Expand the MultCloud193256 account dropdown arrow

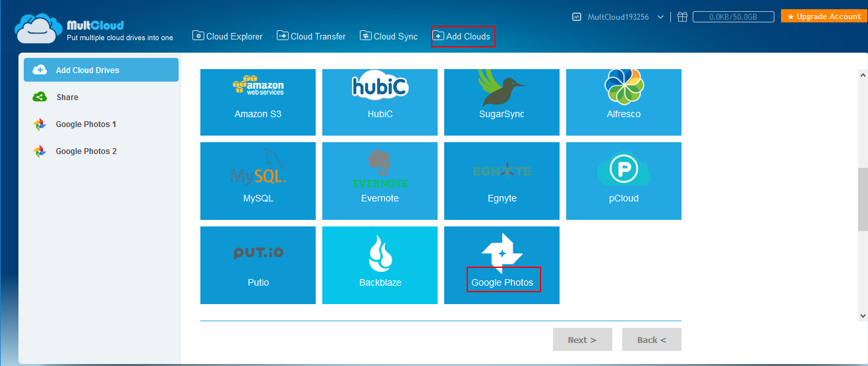point(660,17)
